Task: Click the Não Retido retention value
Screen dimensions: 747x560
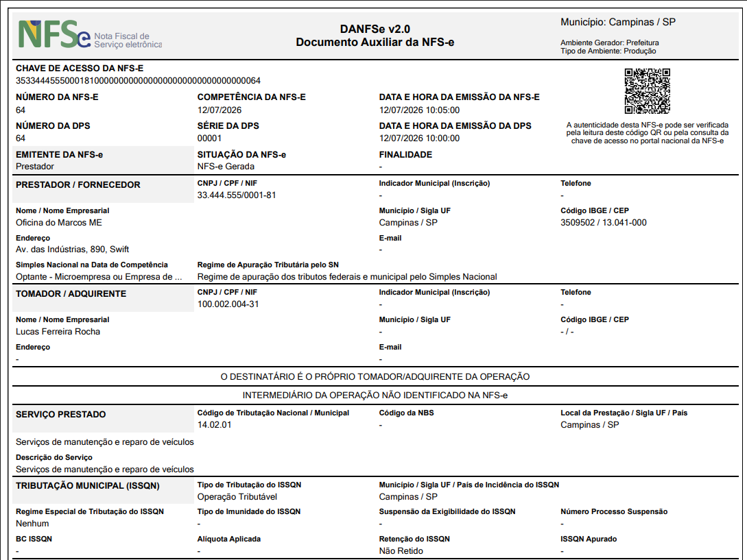Action: click(x=401, y=551)
